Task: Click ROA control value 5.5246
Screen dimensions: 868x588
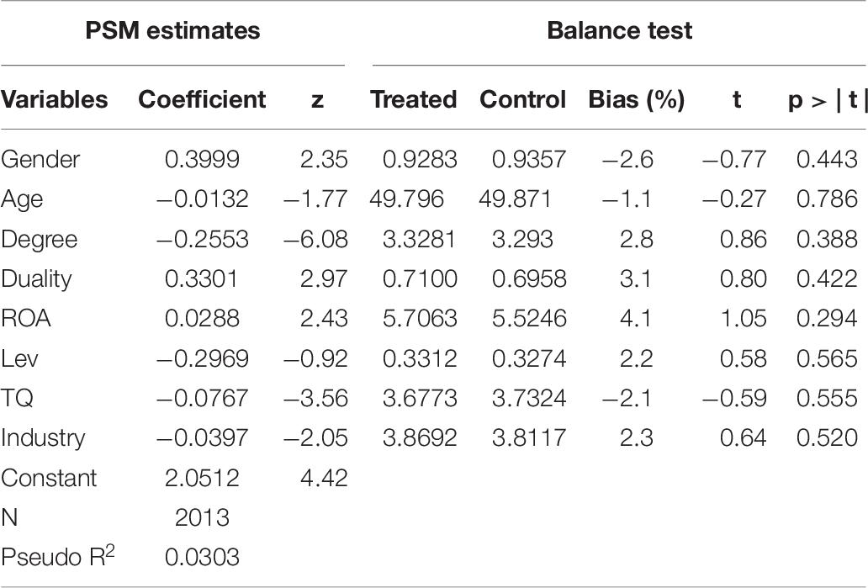Action: (529, 318)
